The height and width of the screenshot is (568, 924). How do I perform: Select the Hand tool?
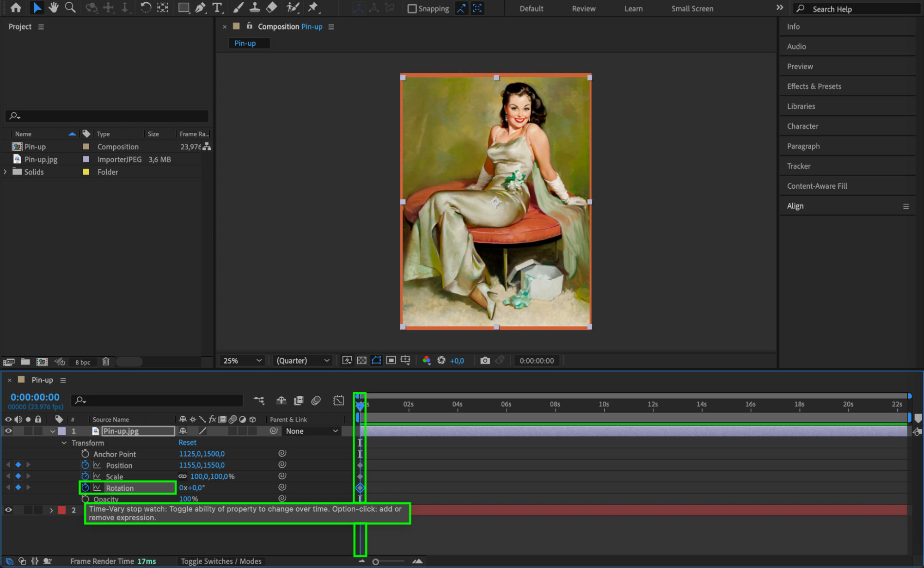pyautogui.click(x=54, y=7)
